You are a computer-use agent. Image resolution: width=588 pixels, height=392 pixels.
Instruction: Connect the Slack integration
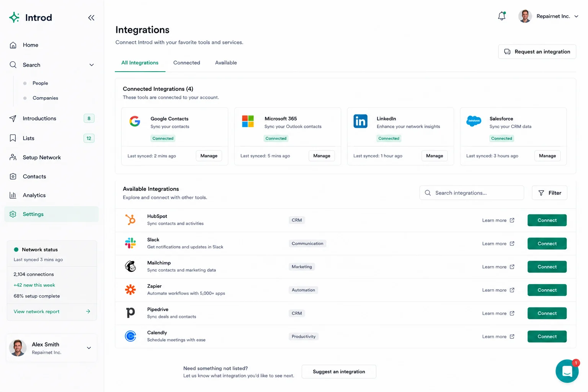coord(547,243)
